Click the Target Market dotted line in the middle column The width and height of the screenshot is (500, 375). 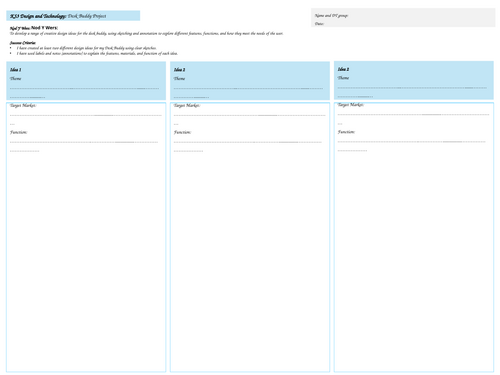pyautogui.click(x=250, y=115)
